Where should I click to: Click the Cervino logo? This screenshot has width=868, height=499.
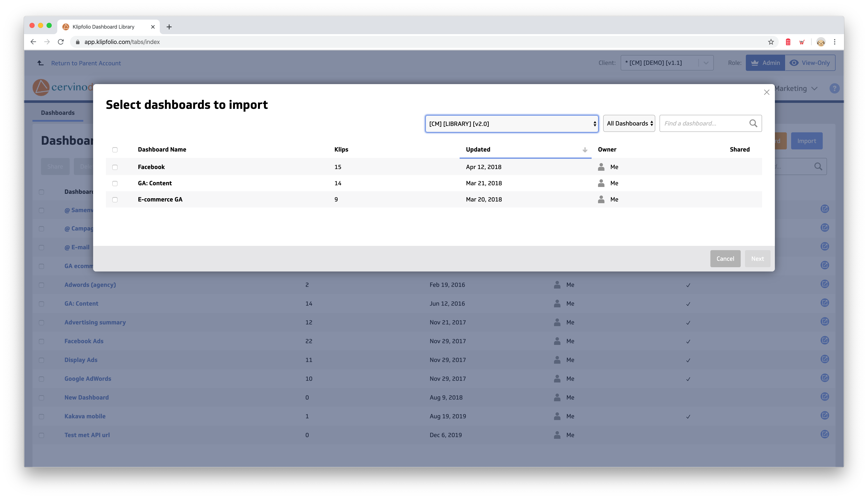pos(63,87)
